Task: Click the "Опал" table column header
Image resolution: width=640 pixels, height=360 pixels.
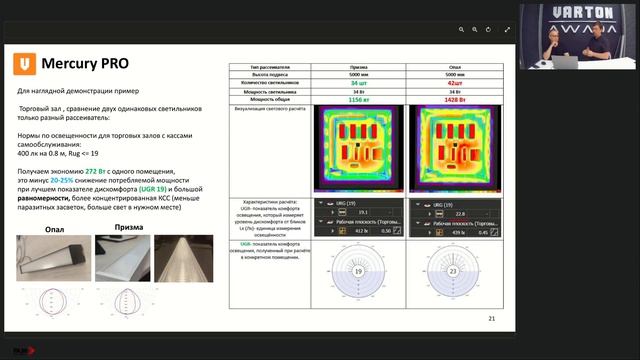Action: 455,67
